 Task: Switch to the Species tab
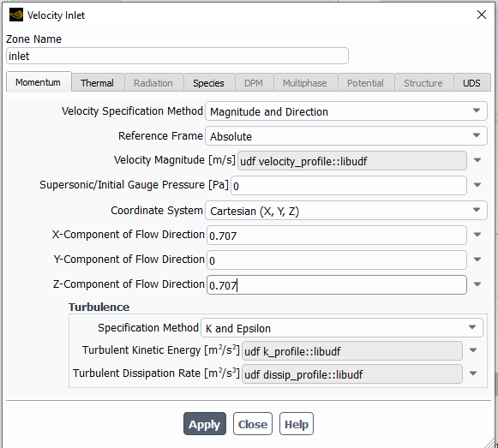208,83
